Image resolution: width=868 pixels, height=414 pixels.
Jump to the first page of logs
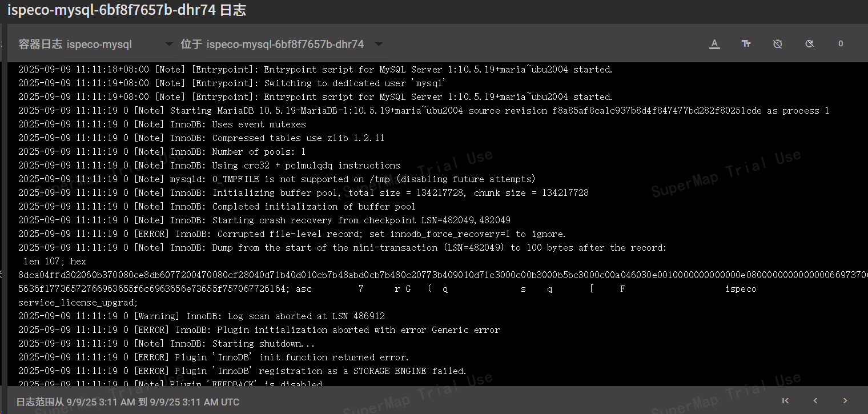coord(786,401)
